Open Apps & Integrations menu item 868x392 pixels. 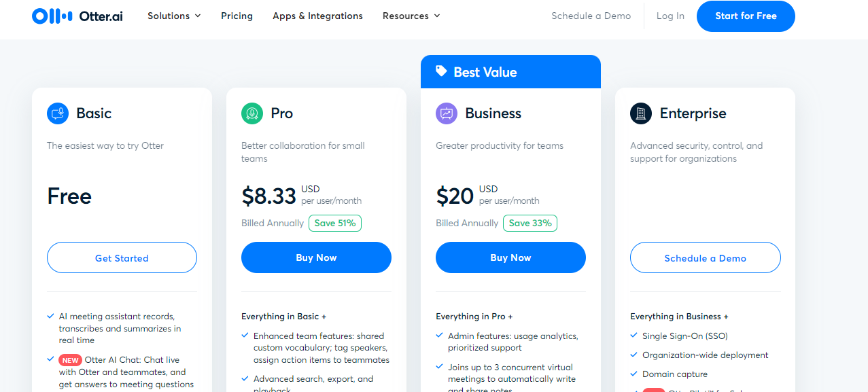pos(317,16)
